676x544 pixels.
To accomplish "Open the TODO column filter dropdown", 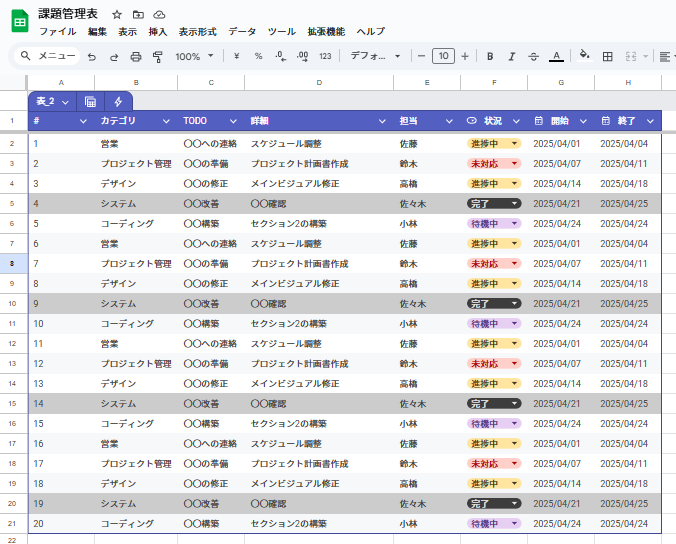I will tap(233, 122).
